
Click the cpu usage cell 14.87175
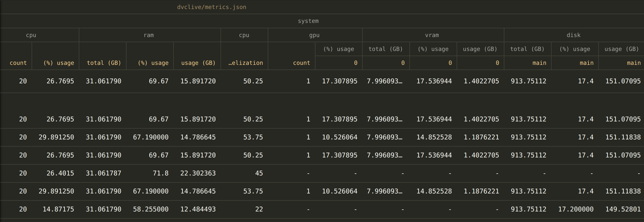click(x=58, y=209)
